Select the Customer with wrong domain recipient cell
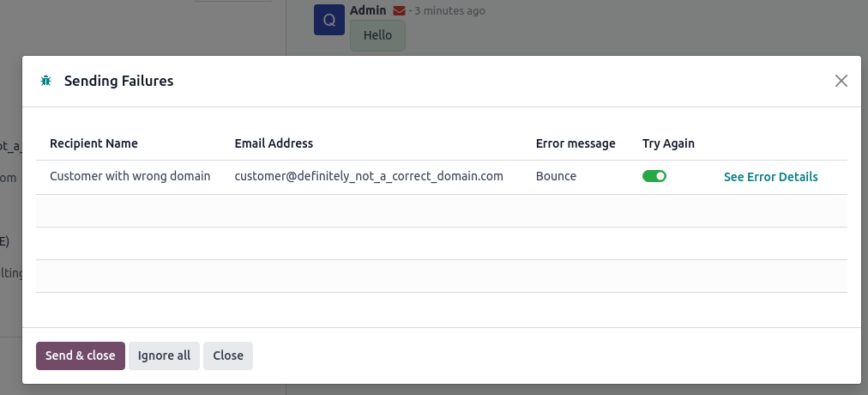868x395 pixels. pyautogui.click(x=130, y=177)
